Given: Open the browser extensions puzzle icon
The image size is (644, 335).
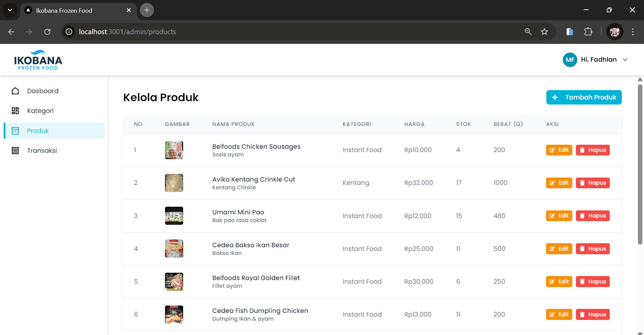Looking at the screenshot, I should (588, 32).
